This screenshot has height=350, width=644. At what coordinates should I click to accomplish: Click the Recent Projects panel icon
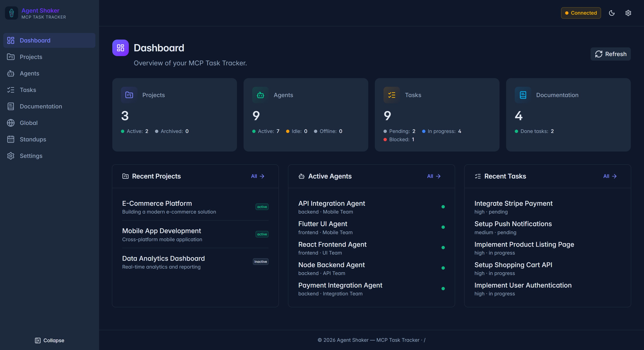point(125,176)
